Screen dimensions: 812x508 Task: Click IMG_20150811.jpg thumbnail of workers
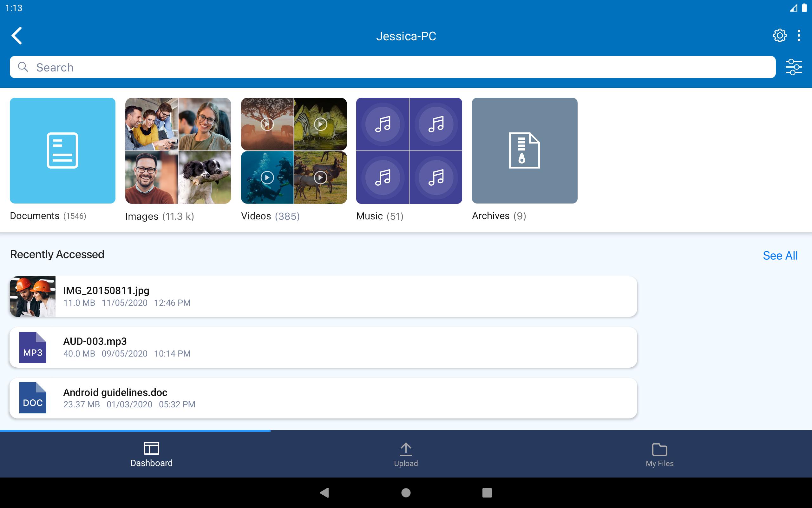[x=33, y=296]
